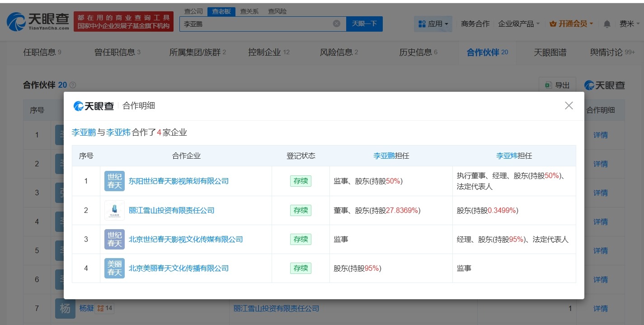Screen dimensions: 644x325
Task: Open notifications bell icon
Action: pyautogui.click(x=607, y=24)
